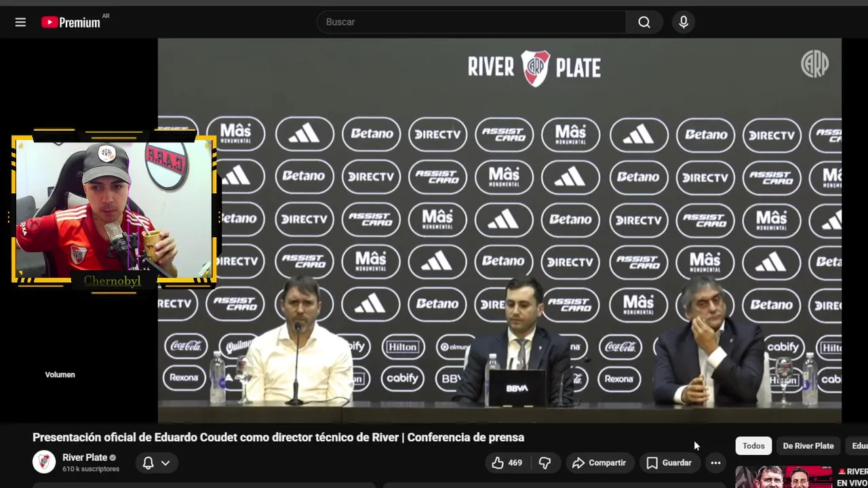Open the three-dot more actions menu
This screenshot has height=488, width=868.
(715, 463)
